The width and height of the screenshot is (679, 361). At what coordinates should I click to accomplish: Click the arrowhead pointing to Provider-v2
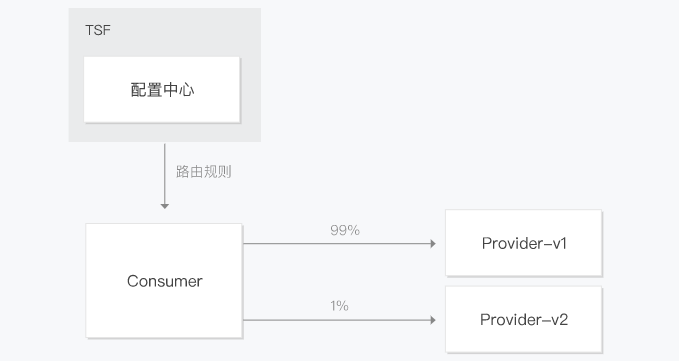433,320
